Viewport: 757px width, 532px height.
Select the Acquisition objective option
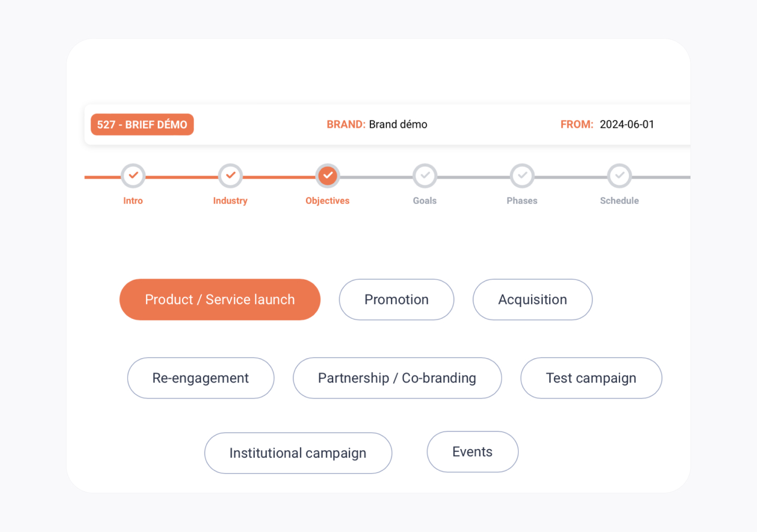coord(532,300)
